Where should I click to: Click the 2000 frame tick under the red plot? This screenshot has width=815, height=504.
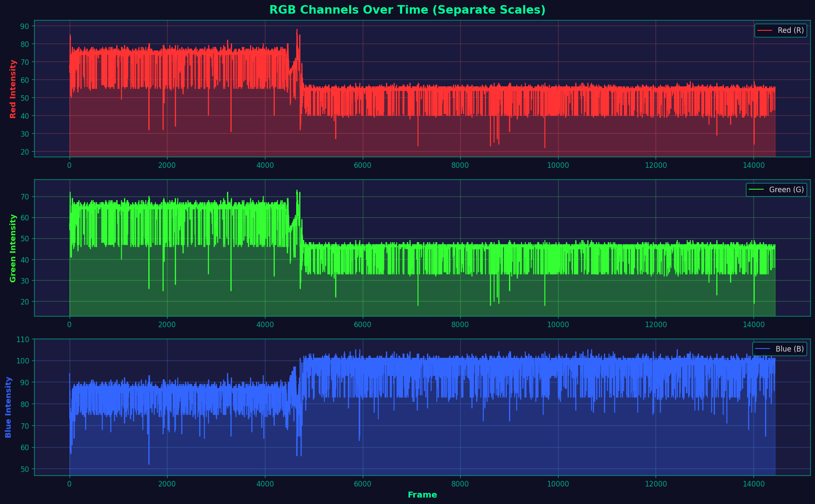[167, 165]
